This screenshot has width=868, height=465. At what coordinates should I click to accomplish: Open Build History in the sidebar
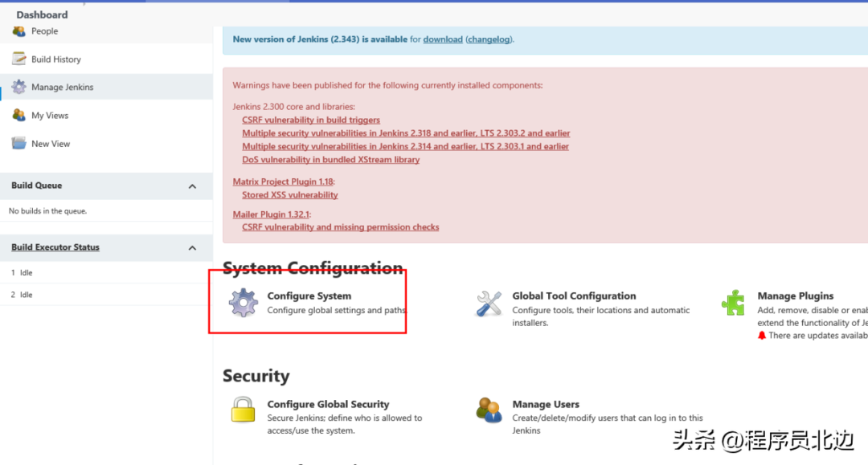(x=56, y=59)
